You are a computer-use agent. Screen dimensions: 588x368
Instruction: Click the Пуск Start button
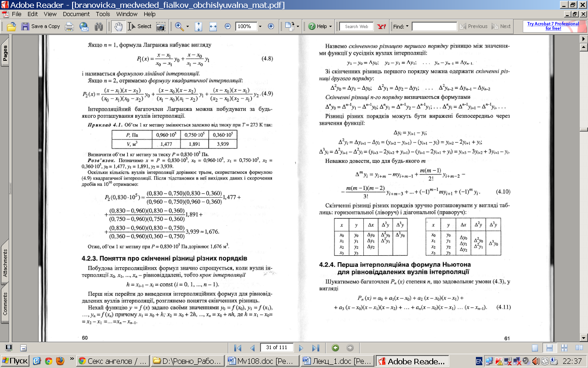pos(15,362)
